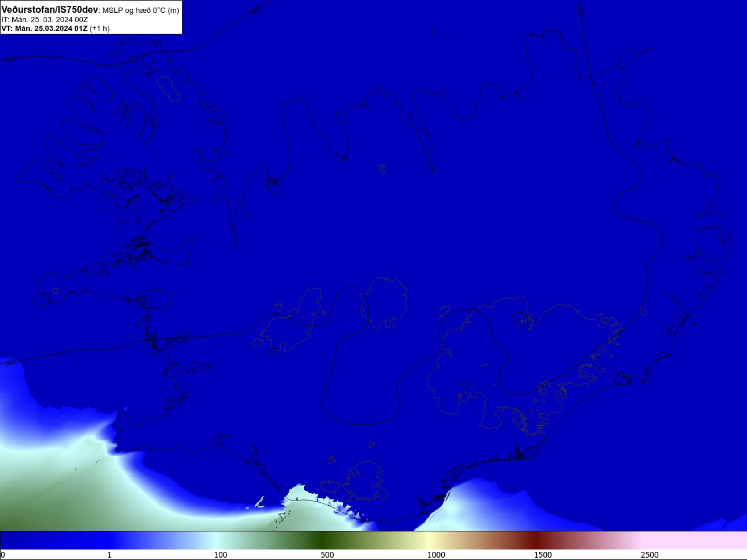Click the Veðurstofan/IS750dev title text
This screenshot has height=560, width=747.
pos(50,9)
